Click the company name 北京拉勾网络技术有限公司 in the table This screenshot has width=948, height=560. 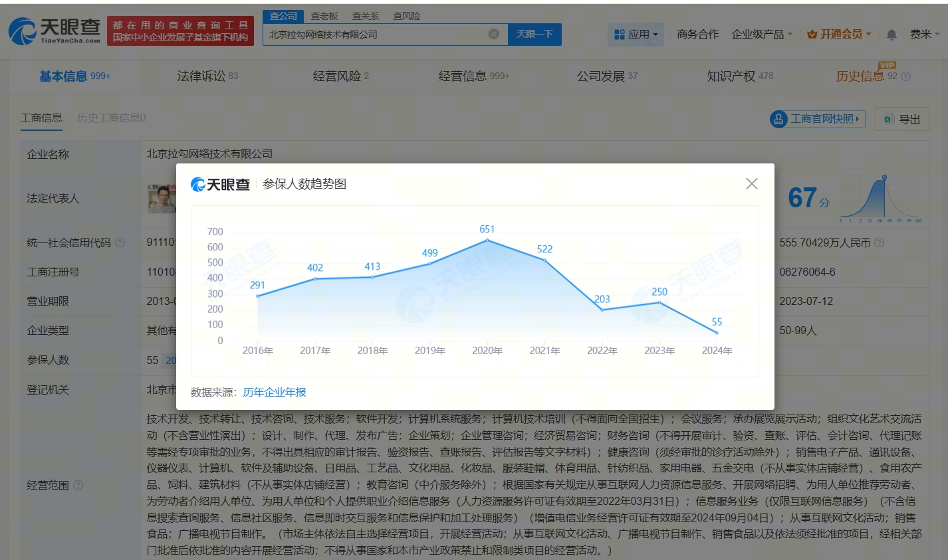(x=210, y=154)
